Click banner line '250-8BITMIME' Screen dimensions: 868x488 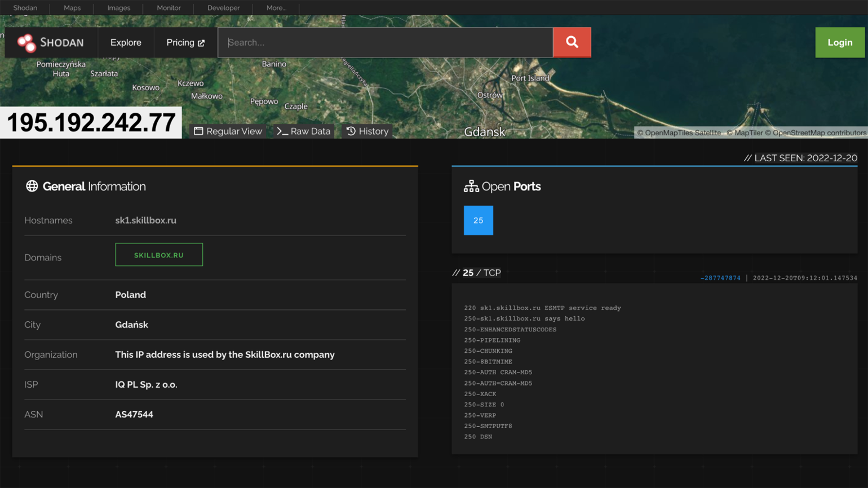coord(488,361)
